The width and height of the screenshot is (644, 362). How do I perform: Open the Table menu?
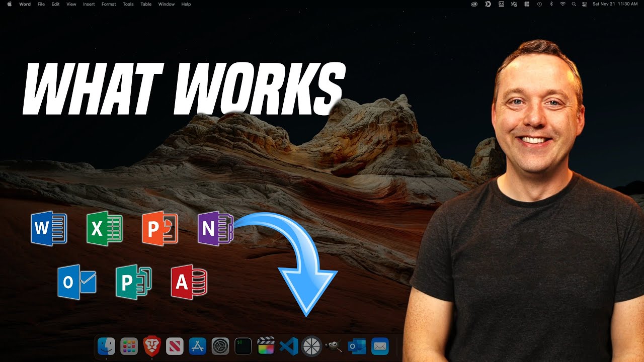point(146,4)
